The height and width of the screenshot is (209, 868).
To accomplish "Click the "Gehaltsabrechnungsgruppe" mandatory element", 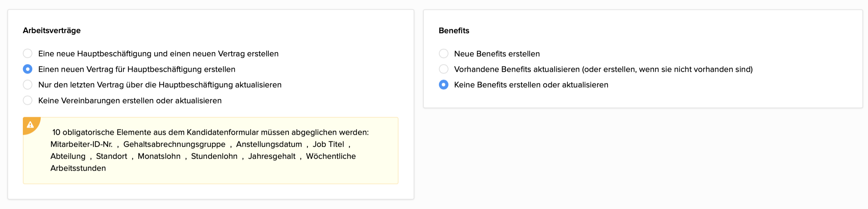I will pyautogui.click(x=174, y=144).
